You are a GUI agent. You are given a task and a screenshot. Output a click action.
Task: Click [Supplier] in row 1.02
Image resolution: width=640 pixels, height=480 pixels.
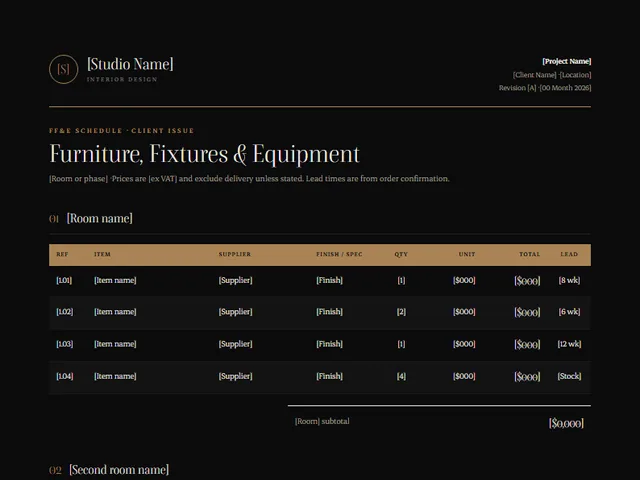pyautogui.click(x=236, y=312)
